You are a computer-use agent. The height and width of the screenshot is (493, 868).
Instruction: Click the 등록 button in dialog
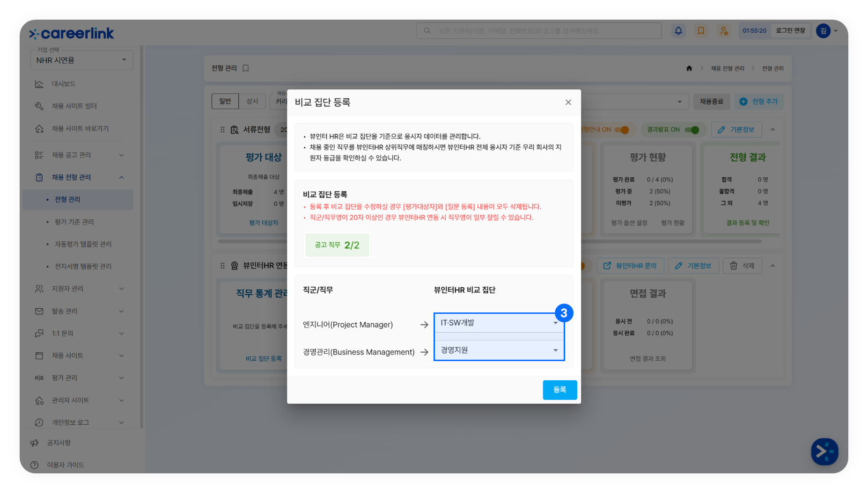(560, 390)
